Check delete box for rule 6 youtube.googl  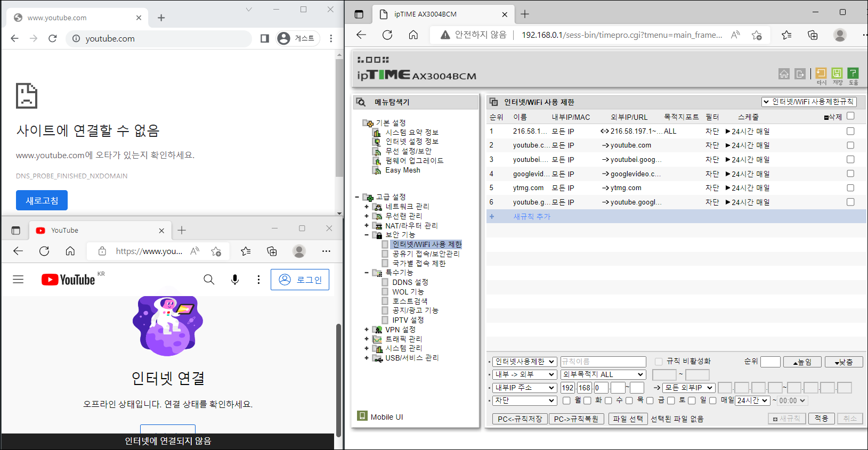coord(850,202)
